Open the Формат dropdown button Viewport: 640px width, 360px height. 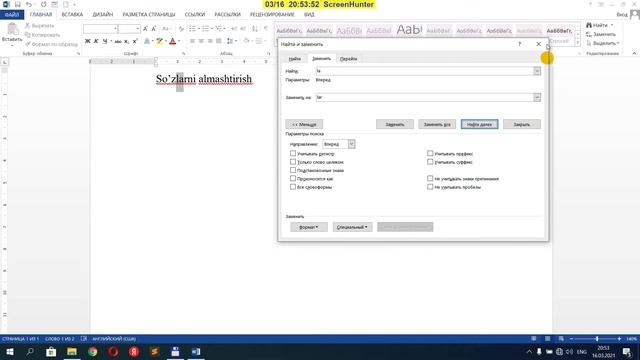309,227
